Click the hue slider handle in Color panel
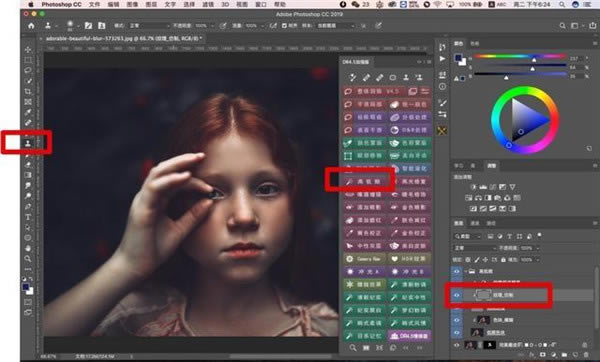This screenshot has width=600, height=362. coord(534,59)
